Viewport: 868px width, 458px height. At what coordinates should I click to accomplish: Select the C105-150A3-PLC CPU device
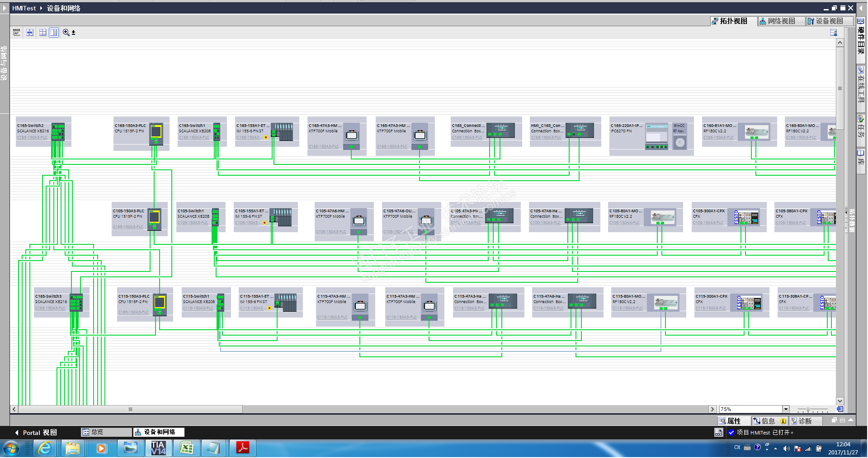[x=140, y=219]
